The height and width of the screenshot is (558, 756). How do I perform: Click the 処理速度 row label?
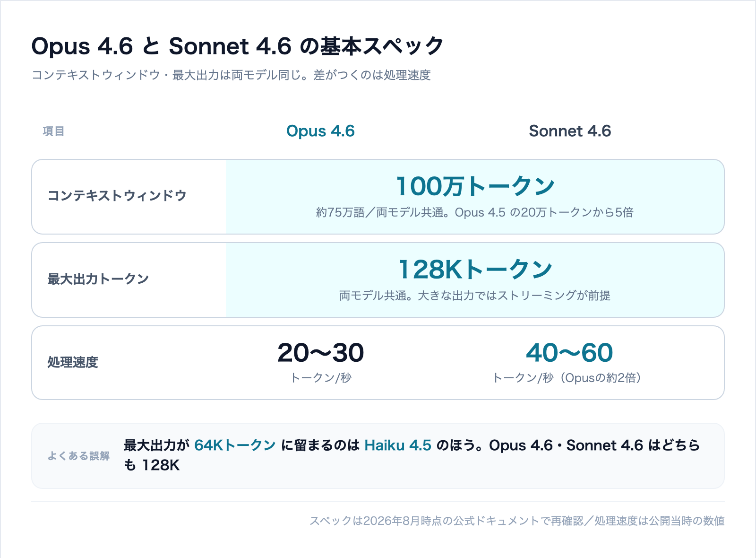(x=73, y=362)
